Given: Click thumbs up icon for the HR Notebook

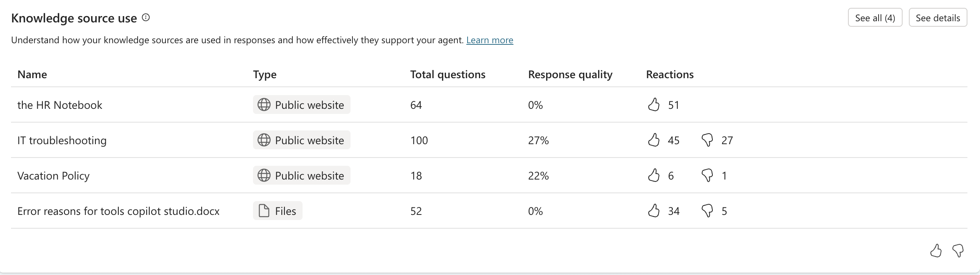Looking at the screenshot, I should click(654, 104).
